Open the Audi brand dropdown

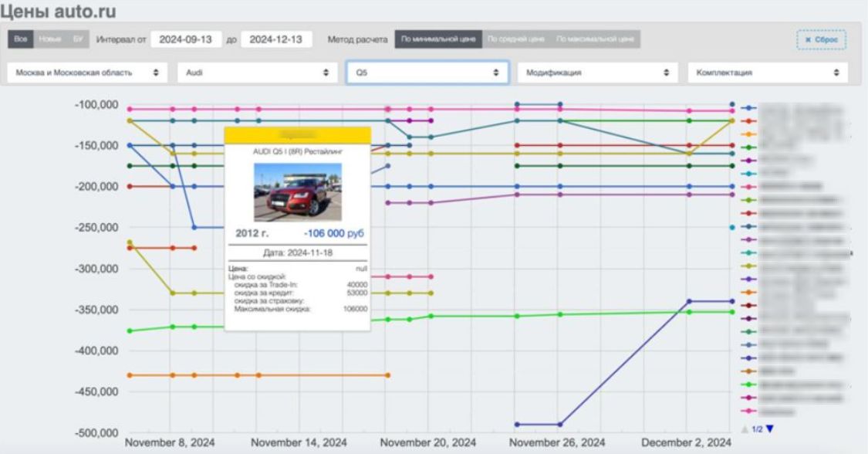(x=258, y=73)
